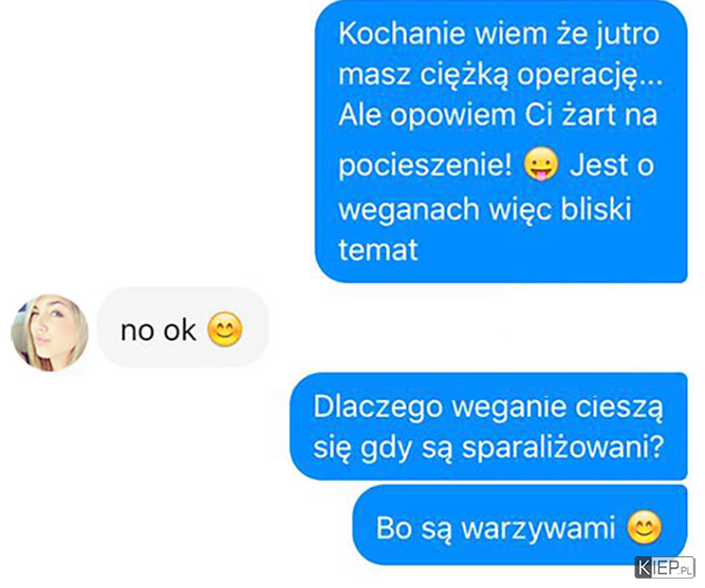
Task: Click the word "pocieszenie!" in blue bubble
Action: pos(425,166)
